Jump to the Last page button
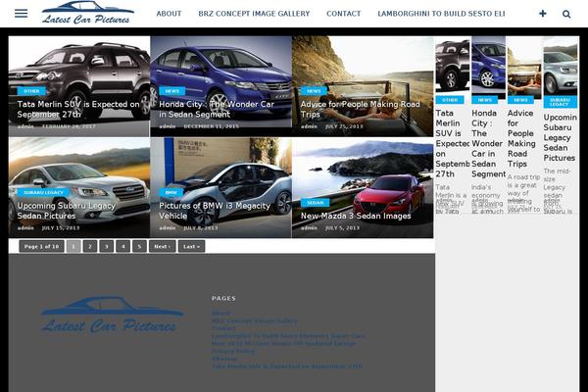588x392 pixels. click(x=192, y=246)
